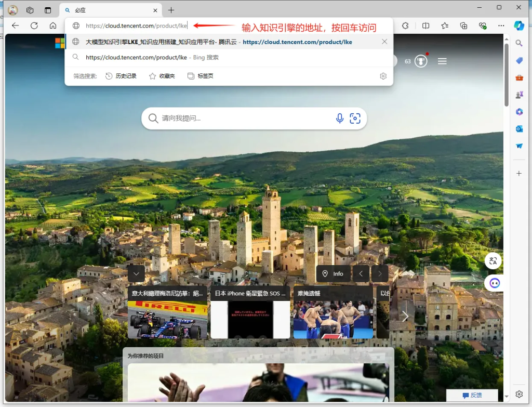Filter suggestions by 收藏夹
The height and width of the screenshot is (407, 532).
(162, 76)
